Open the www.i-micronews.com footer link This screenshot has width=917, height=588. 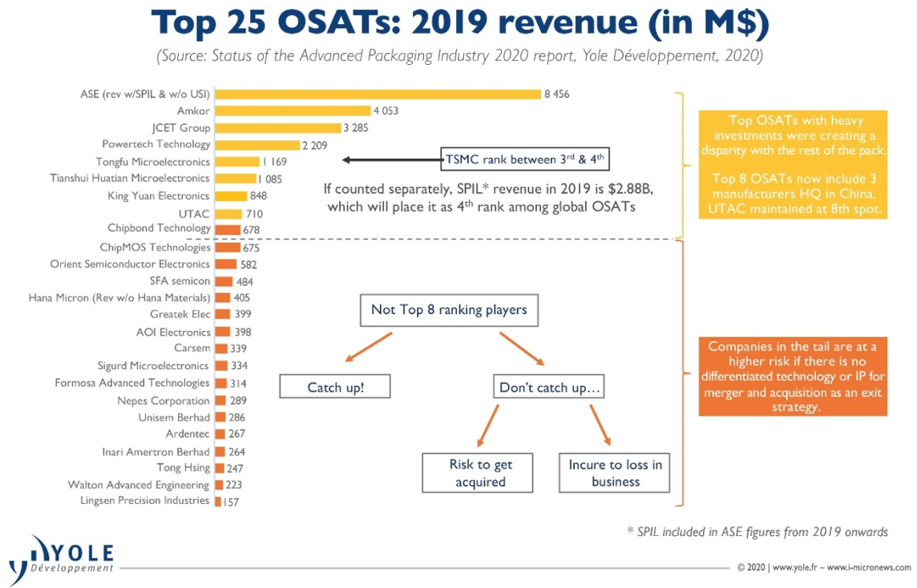click(869, 567)
